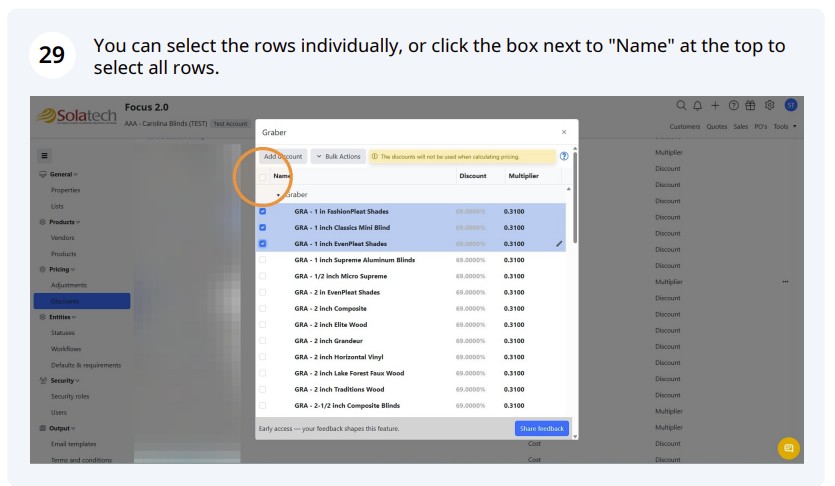Open Workflows in sidebar
This screenshot has height=486, width=835.
click(66, 349)
